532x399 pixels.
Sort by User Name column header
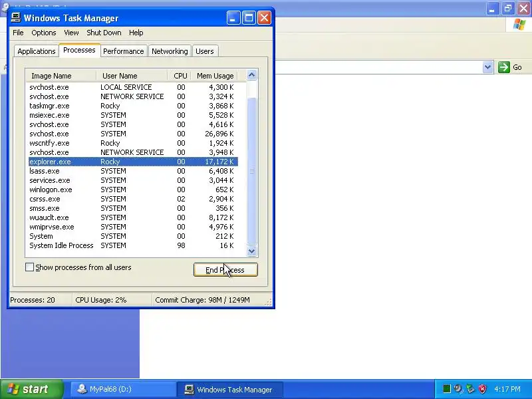point(132,76)
